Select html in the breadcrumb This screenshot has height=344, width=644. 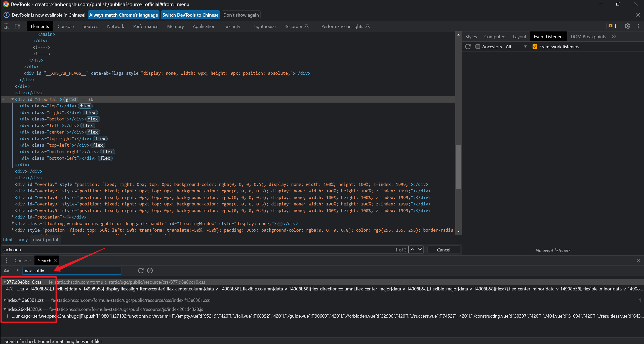pos(8,239)
